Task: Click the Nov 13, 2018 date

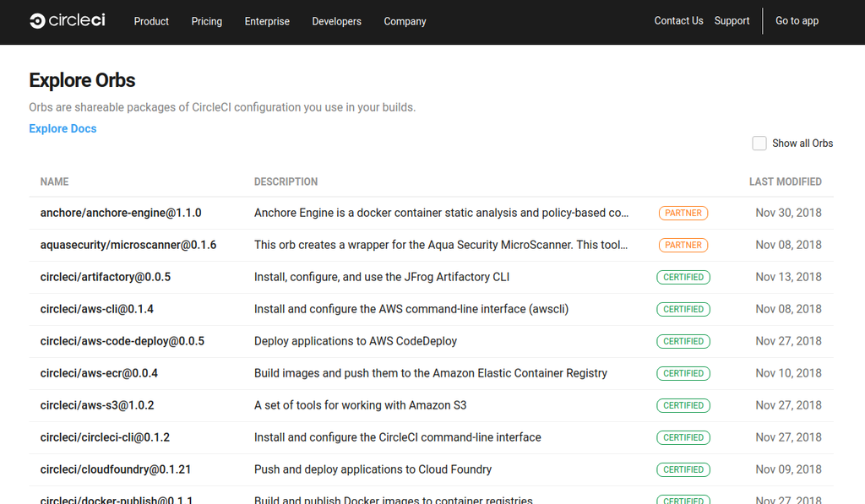Action: coord(788,277)
